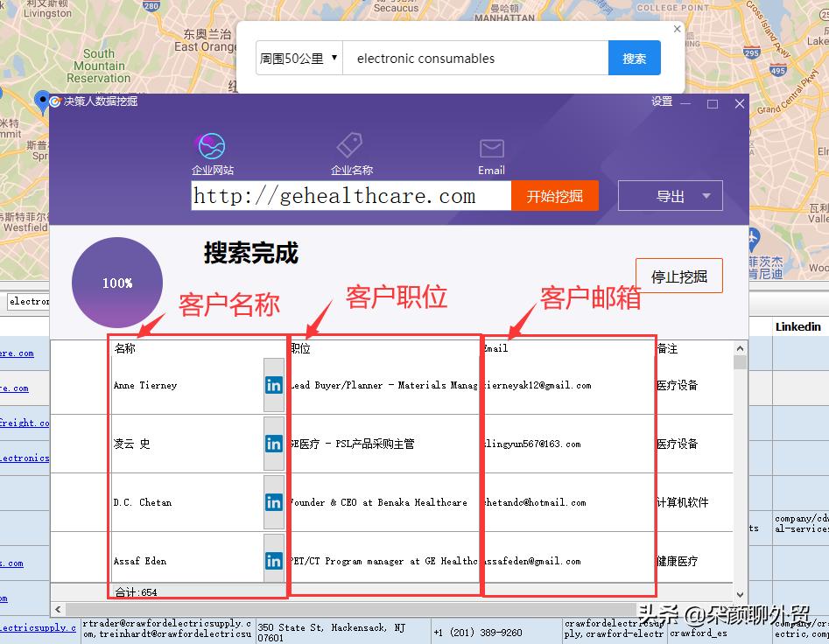The width and height of the screenshot is (829, 644).
Task: Open D.C. Chetan's LinkedIn profile icon
Action: pos(272,502)
